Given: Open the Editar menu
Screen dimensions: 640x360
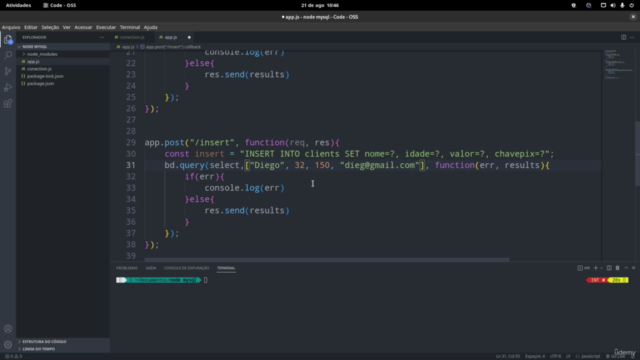Looking at the screenshot, I should pyautogui.click(x=31, y=27).
